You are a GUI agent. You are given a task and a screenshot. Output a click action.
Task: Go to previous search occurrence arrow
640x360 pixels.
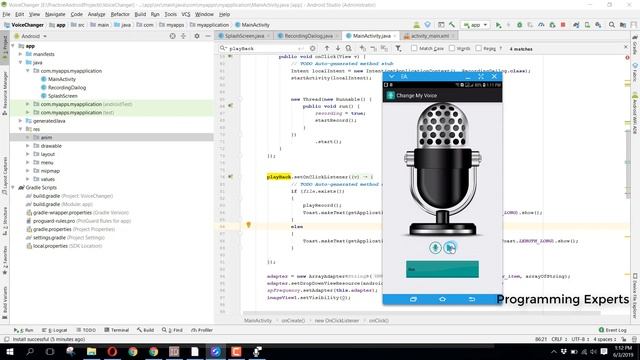327,48
